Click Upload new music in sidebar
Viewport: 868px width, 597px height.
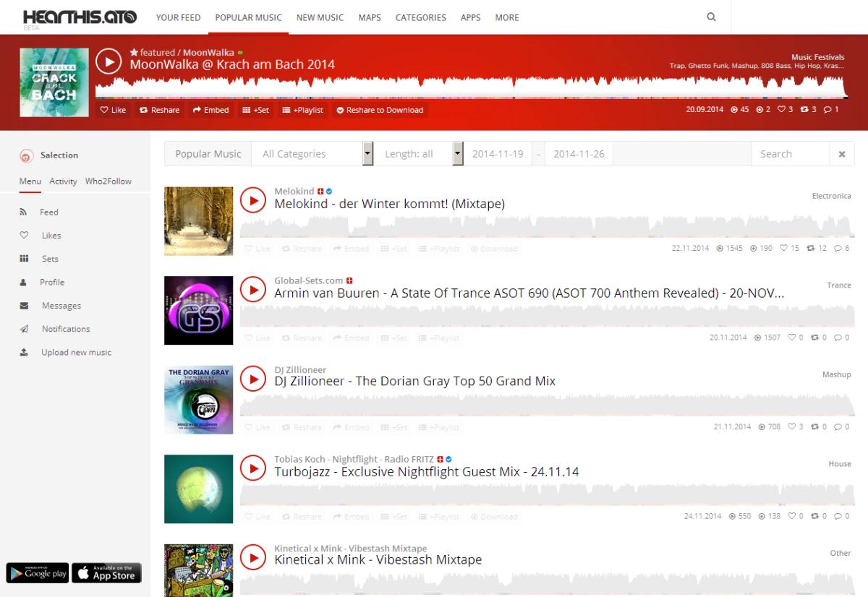(x=76, y=353)
